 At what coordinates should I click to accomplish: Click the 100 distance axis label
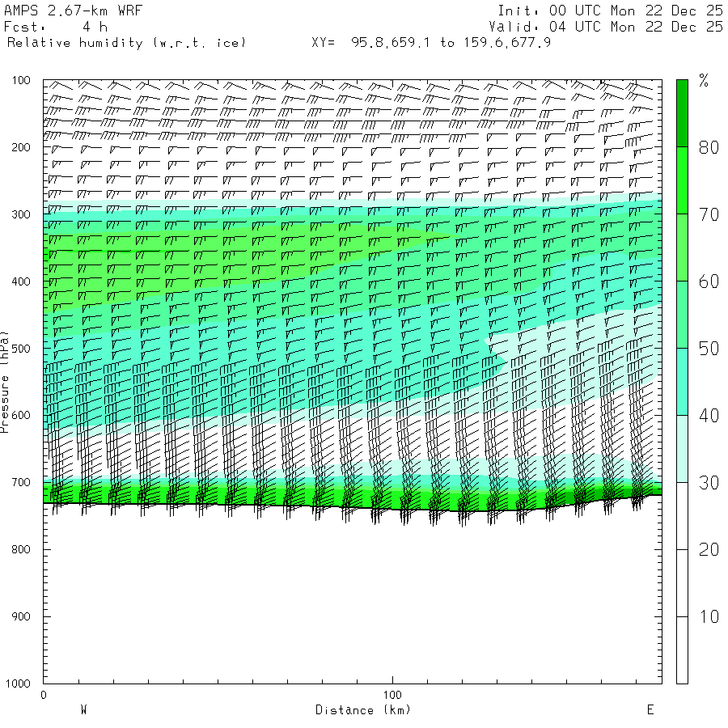coord(392,695)
